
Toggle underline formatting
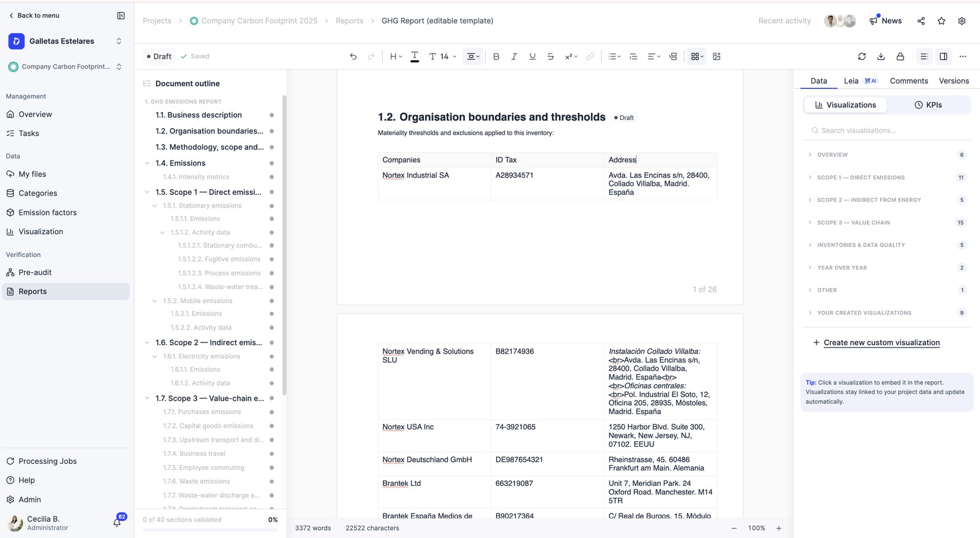pos(532,56)
